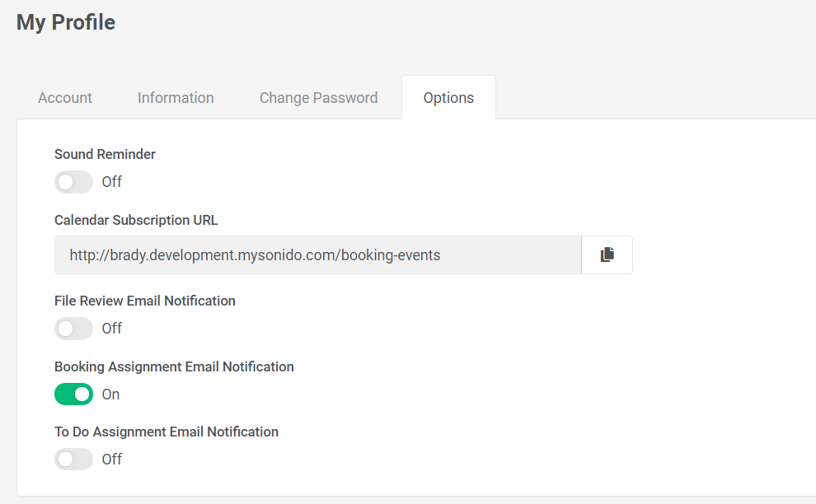The height and width of the screenshot is (504, 816).
Task: Enable the Sound Reminder switch
Action: (x=74, y=182)
